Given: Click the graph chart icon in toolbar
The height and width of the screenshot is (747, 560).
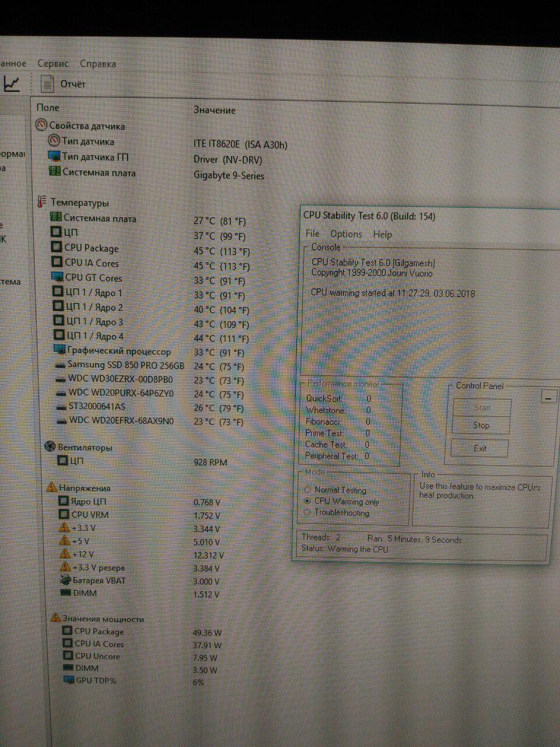Looking at the screenshot, I should tap(12, 83).
